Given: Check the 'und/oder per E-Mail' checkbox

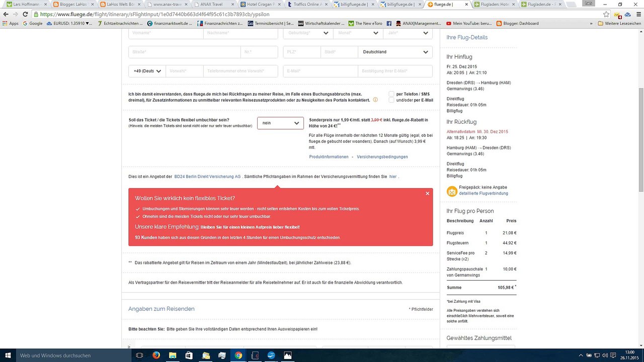Looking at the screenshot, I should [391, 100].
